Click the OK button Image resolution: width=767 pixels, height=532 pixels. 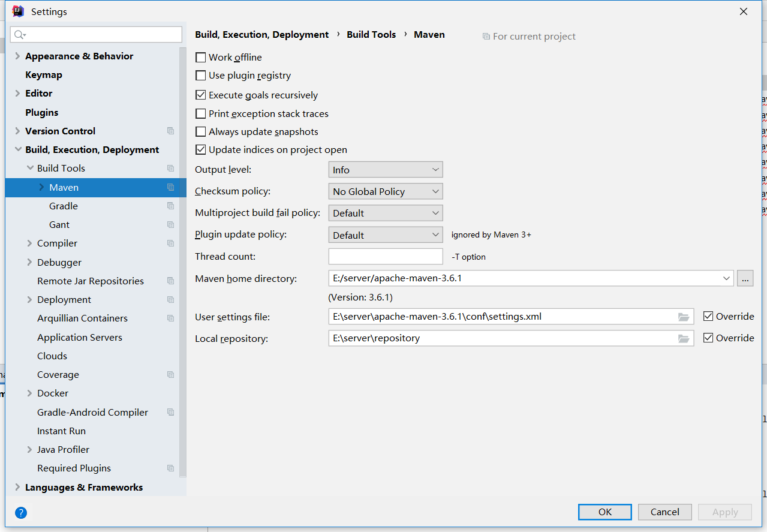pyautogui.click(x=604, y=512)
